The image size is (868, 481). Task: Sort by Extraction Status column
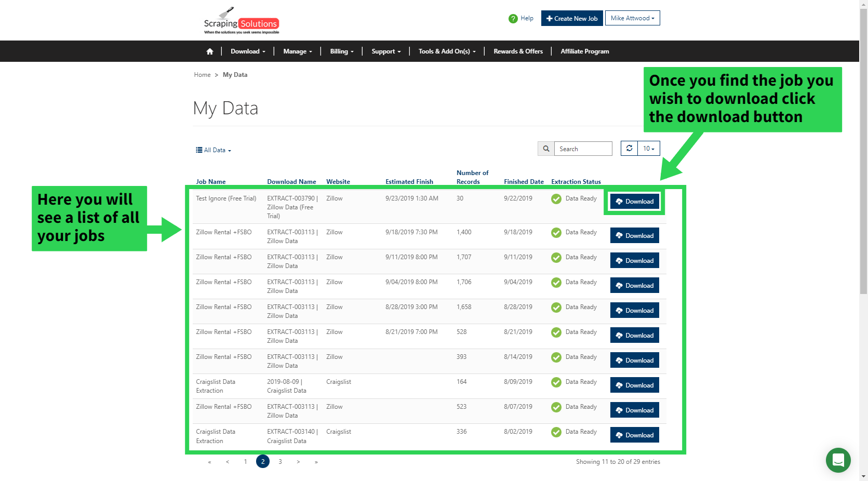coord(576,182)
